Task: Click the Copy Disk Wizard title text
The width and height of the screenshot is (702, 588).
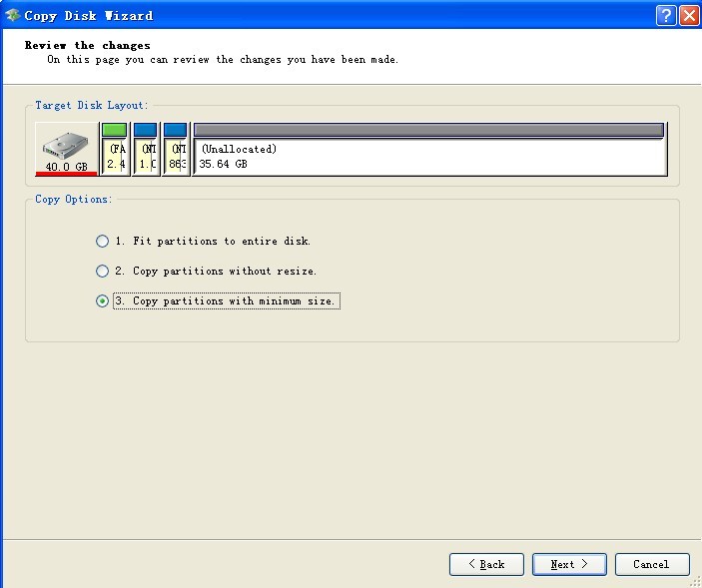Action: coord(89,16)
